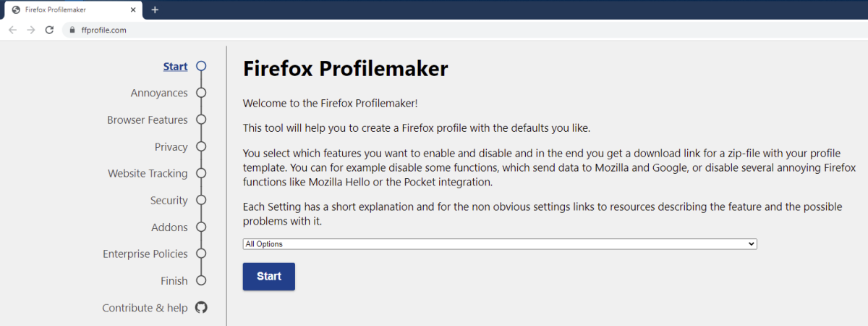This screenshot has height=326, width=868.
Task: Open Browser Features section in sidebar
Action: [x=148, y=120]
